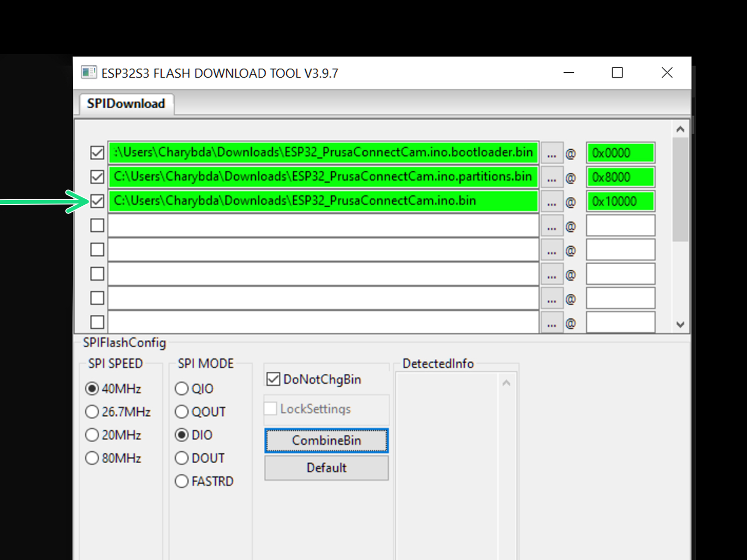Click the bootloader.bin file path field
Screen dimensions: 747x560
(x=324, y=153)
